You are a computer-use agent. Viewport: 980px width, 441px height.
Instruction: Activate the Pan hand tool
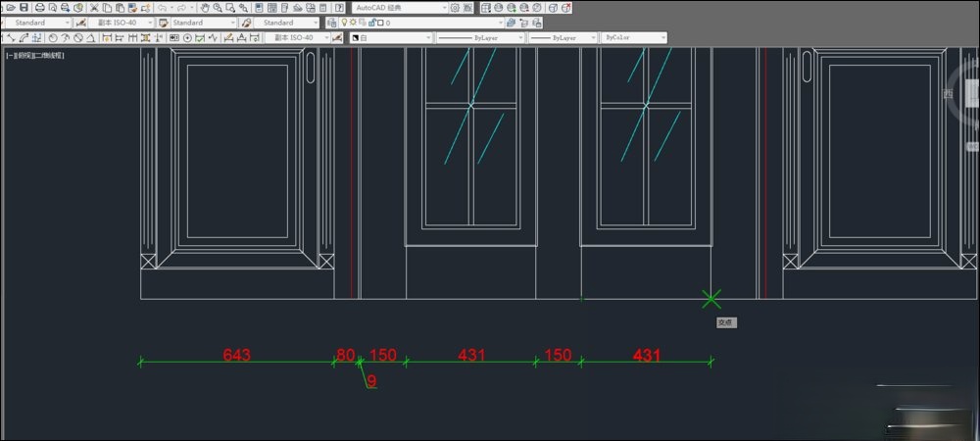205,8
